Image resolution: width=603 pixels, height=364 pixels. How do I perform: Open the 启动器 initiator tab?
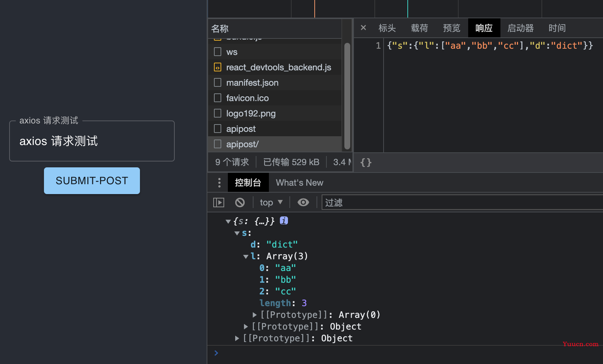tap(521, 28)
